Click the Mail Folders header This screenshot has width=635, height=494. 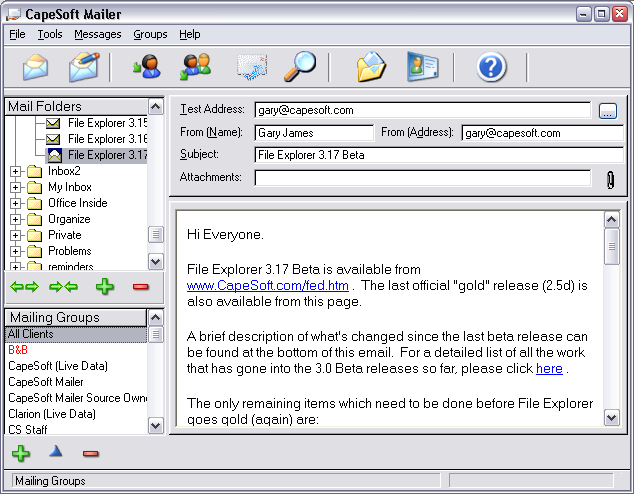pos(76,106)
